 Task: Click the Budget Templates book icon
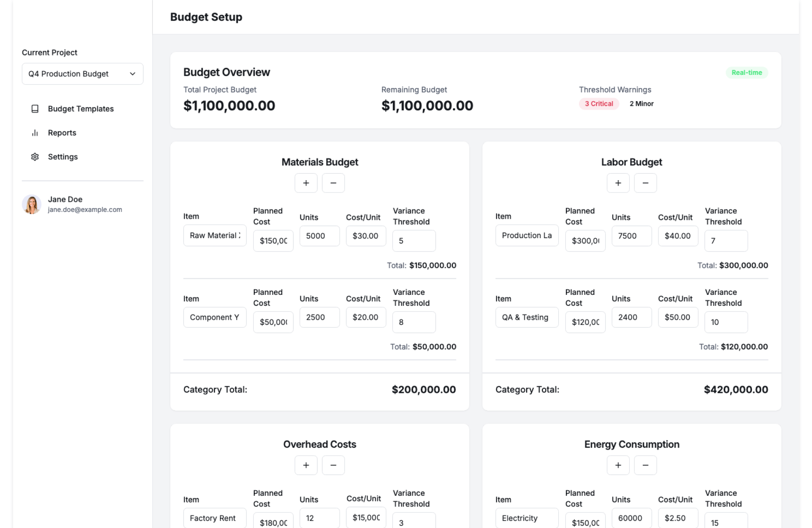[35, 109]
